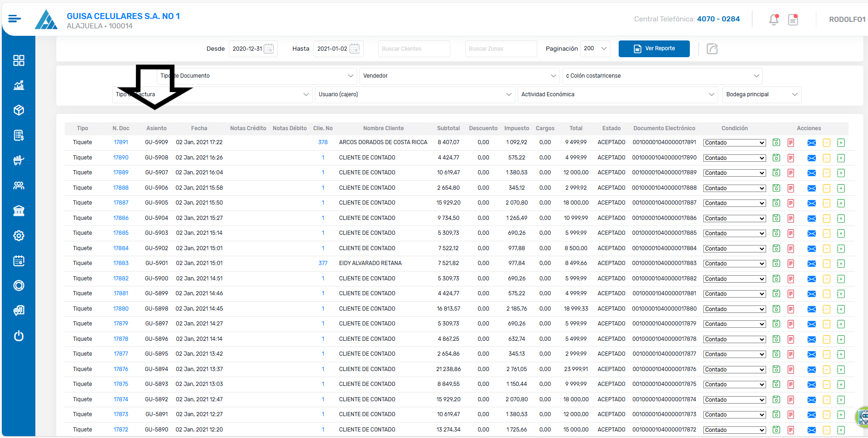Click the ARCOS DORADOS DE COSTA RICCA cell
The height and width of the screenshot is (438, 868).
click(x=383, y=142)
